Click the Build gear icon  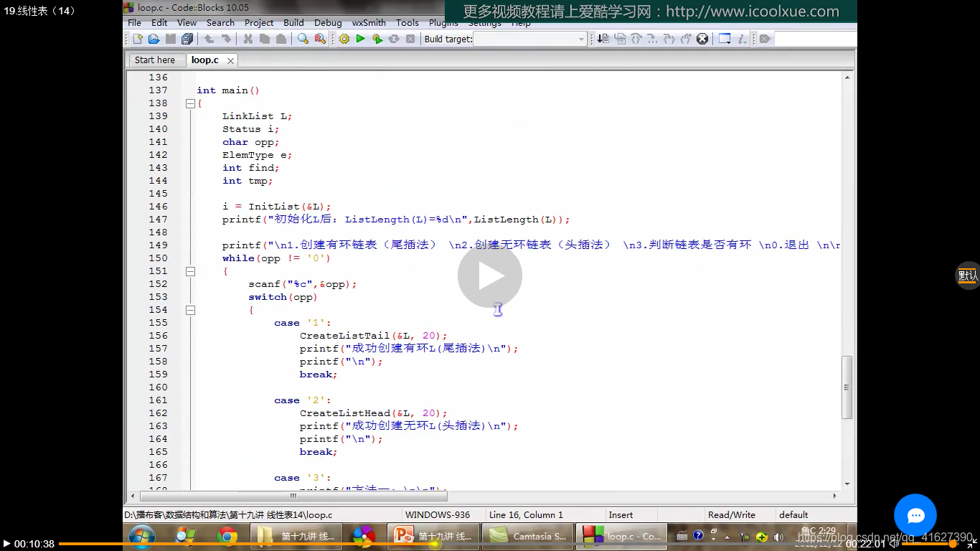[344, 39]
